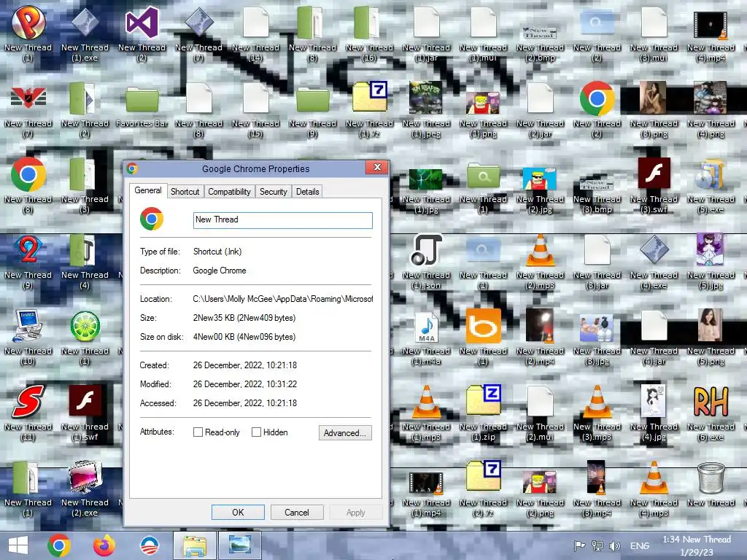The width and height of the screenshot is (747, 560).
Task: Select the image New Thread (1).jpeg
Action: pyautogui.click(x=426, y=109)
